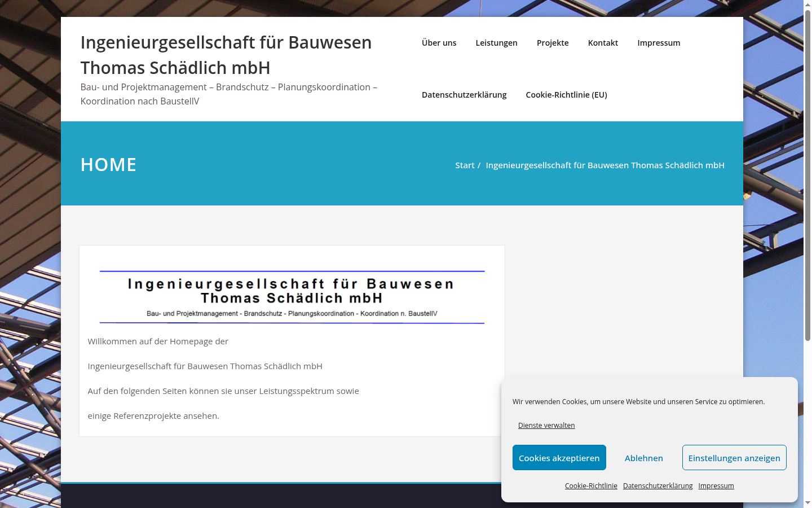Screen dimensions: 812x508
Task: Click the Start breadcrumb link
Action: [465, 165]
